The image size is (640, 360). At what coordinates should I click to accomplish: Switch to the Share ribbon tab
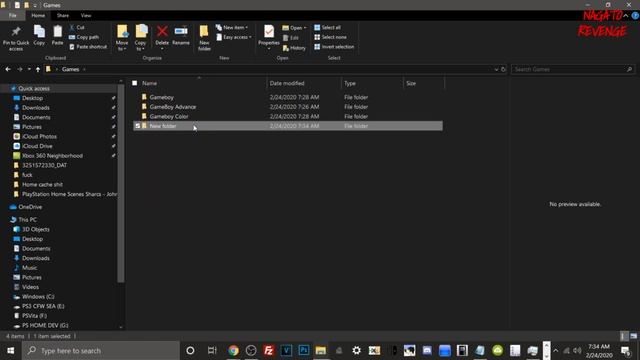[63, 16]
